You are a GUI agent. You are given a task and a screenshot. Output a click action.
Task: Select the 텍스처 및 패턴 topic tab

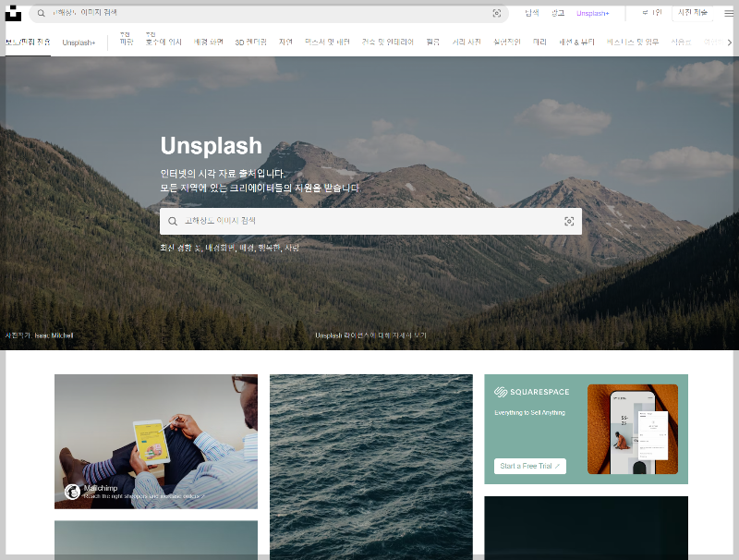(x=327, y=42)
